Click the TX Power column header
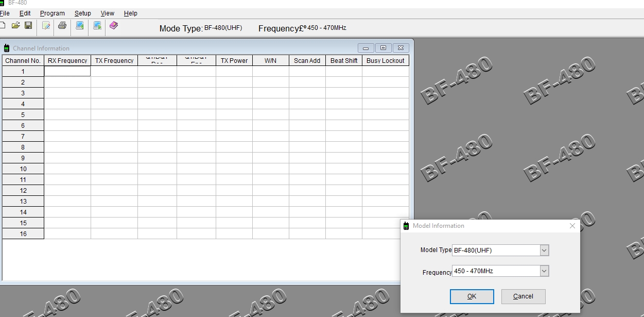The width and height of the screenshot is (644, 317). (x=234, y=61)
